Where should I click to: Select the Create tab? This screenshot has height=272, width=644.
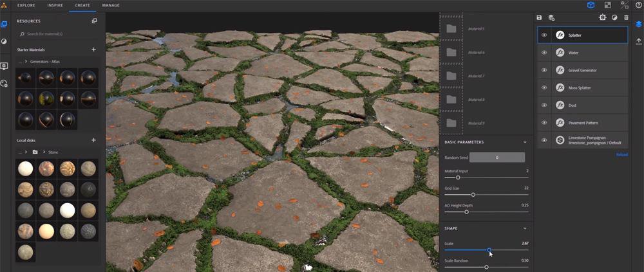click(82, 5)
